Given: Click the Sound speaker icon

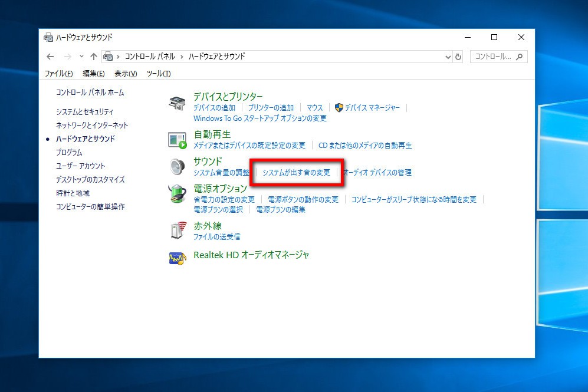Looking at the screenshot, I should coord(177,167).
